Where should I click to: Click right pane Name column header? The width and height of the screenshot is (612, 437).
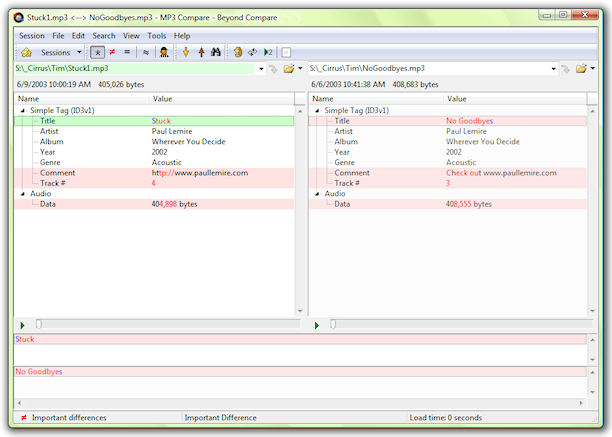click(x=376, y=99)
